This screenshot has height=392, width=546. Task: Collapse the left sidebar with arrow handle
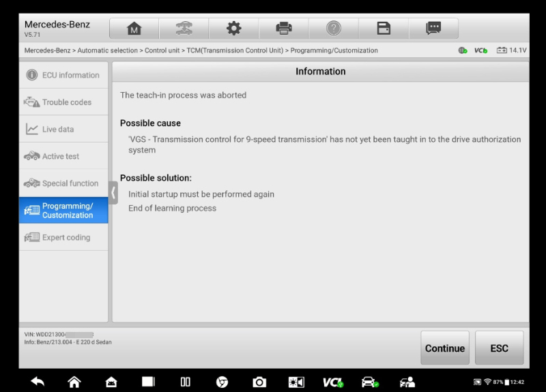[113, 192]
